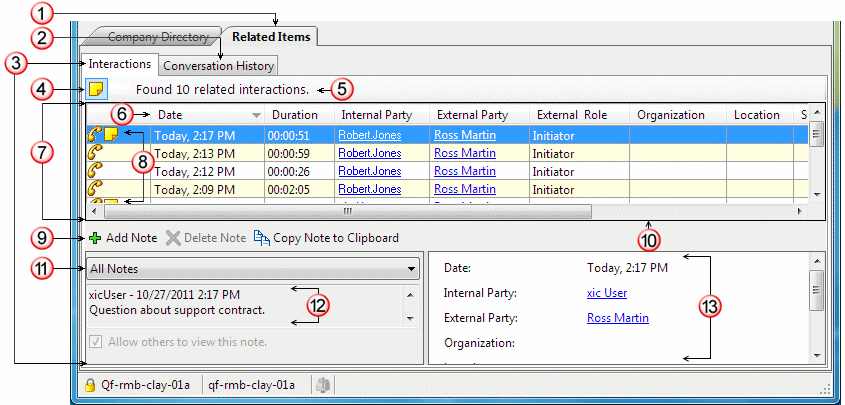Click the phone icon in the 2:13 PM row
Screen dimensions: 845x405
click(x=97, y=153)
